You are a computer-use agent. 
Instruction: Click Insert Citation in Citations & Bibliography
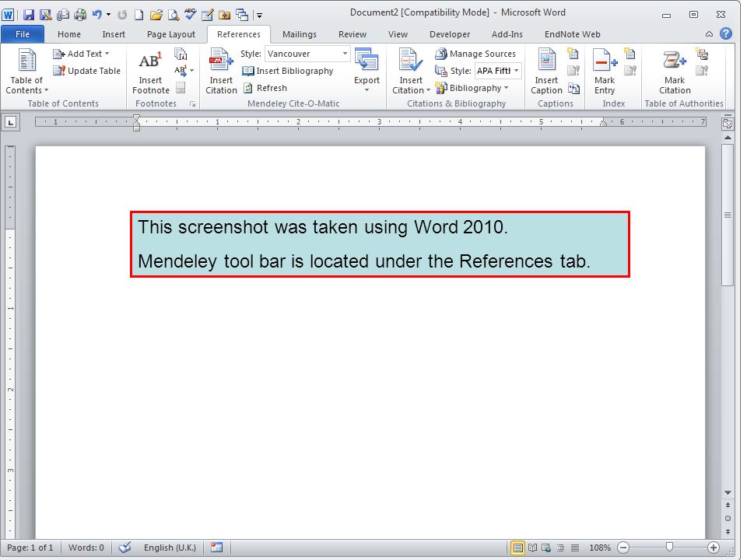pos(411,71)
